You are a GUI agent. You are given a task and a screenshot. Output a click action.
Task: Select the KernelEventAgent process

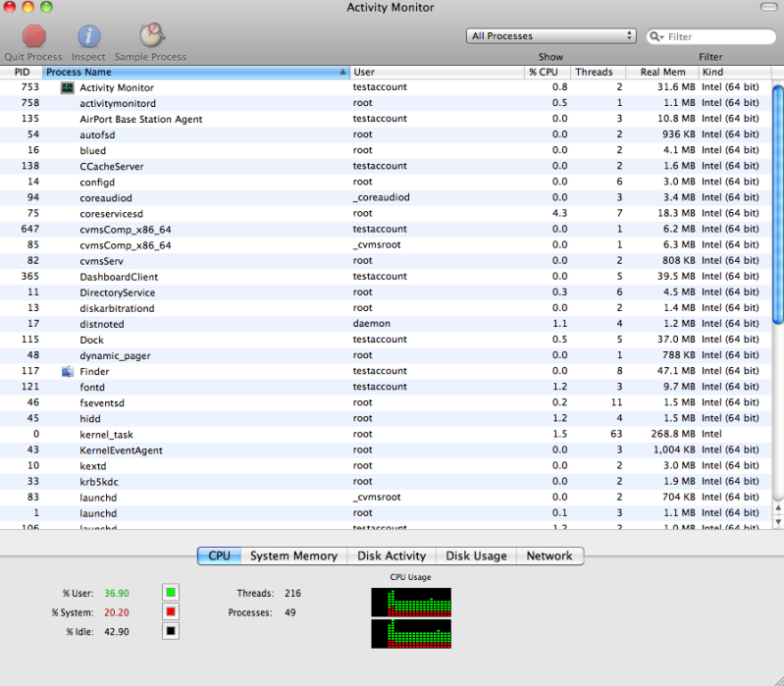pos(386,449)
